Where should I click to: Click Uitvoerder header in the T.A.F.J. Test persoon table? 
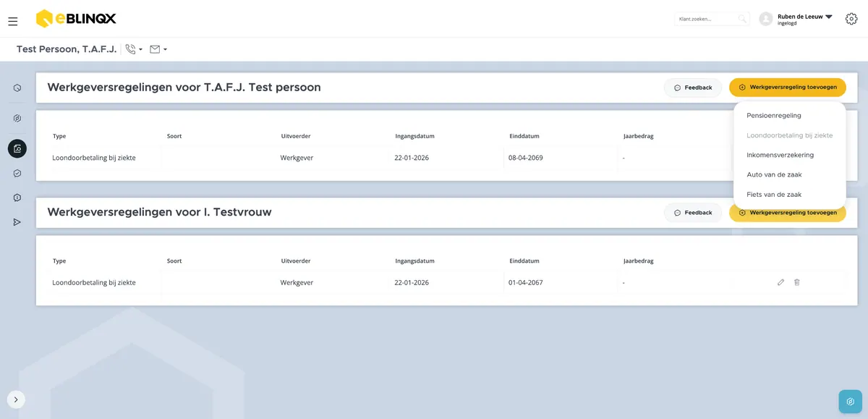[x=295, y=136]
